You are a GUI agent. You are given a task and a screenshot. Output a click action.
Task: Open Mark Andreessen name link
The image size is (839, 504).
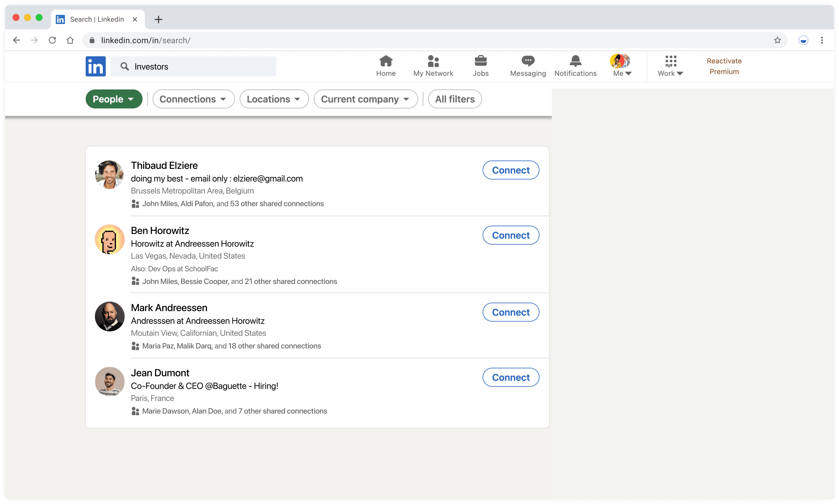coord(169,308)
